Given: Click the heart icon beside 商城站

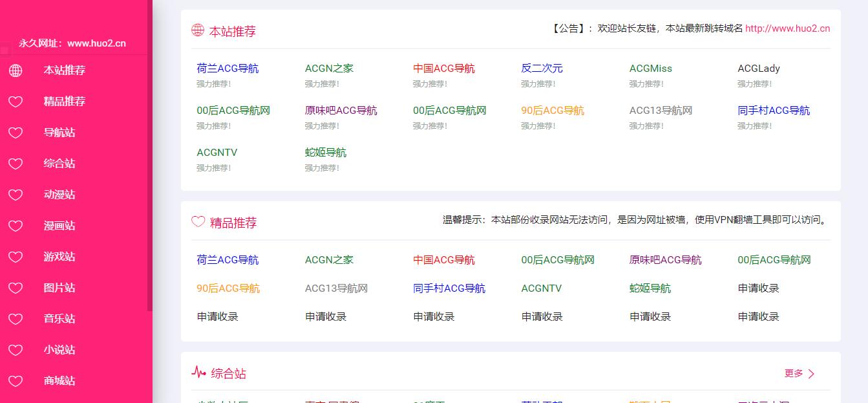Looking at the screenshot, I should pyautogui.click(x=16, y=381).
